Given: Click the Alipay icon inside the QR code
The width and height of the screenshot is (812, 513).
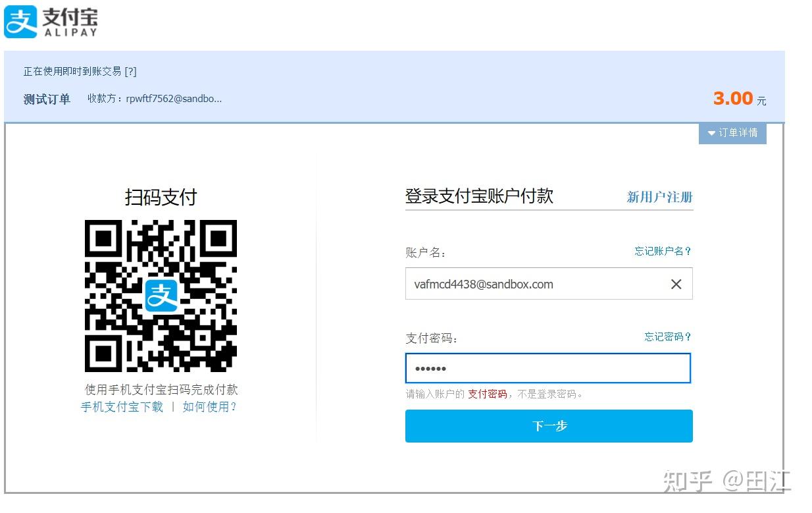Looking at the screenshot, I should (161, 296).
